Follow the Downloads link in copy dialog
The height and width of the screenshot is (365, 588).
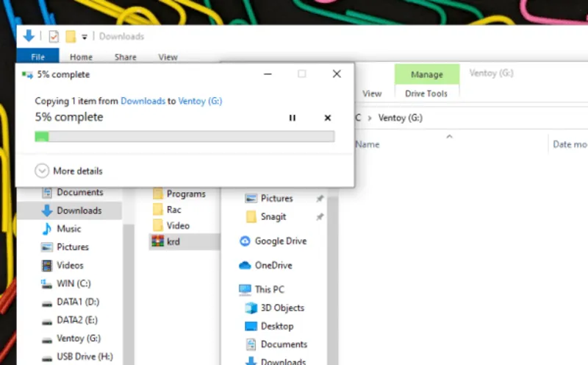coord(143,101)
